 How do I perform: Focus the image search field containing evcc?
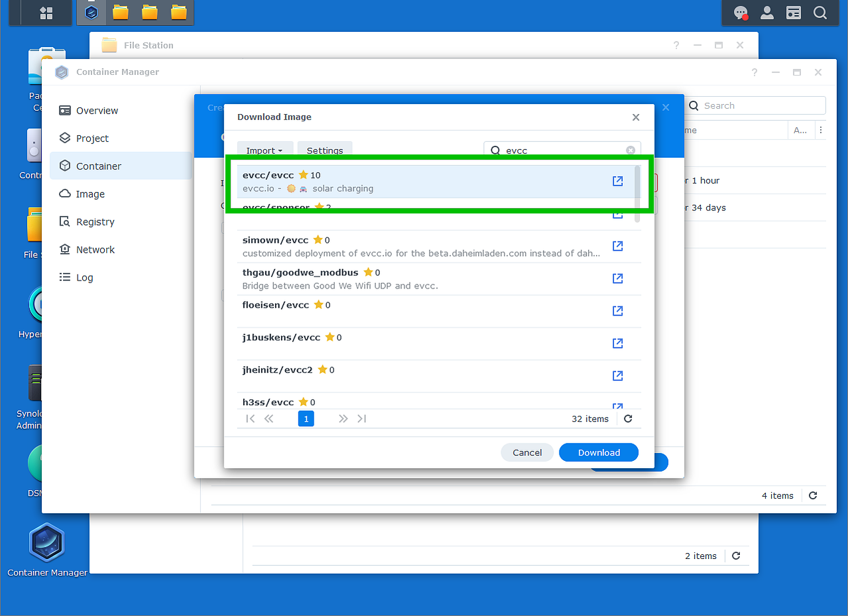tap(562, 151)
